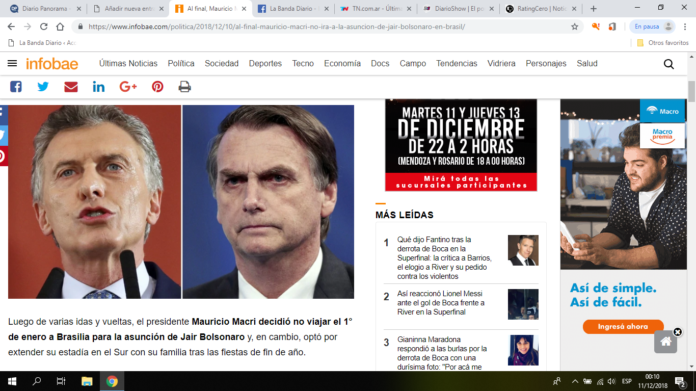Open Tecno section

(303, 63)
